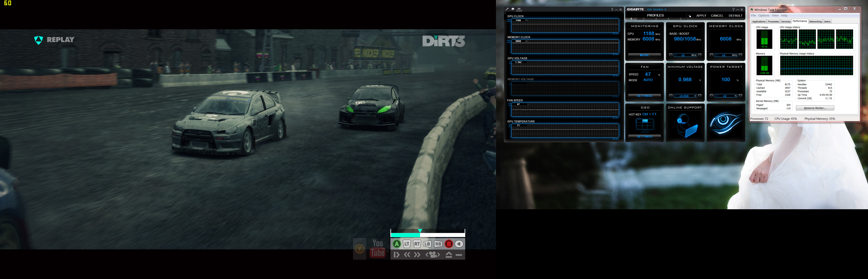Click the YouTube upload icon in replay

coord(378,249)
